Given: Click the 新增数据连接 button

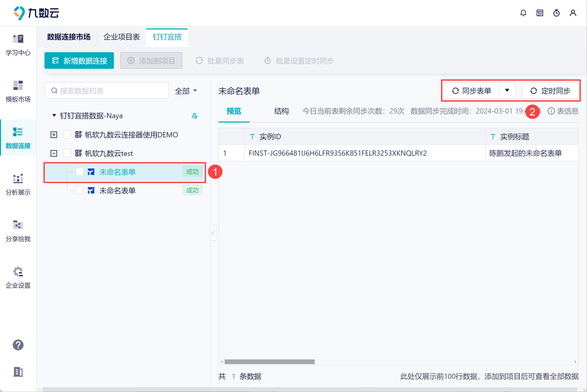Looking at the screenshot, I should 79,61.
